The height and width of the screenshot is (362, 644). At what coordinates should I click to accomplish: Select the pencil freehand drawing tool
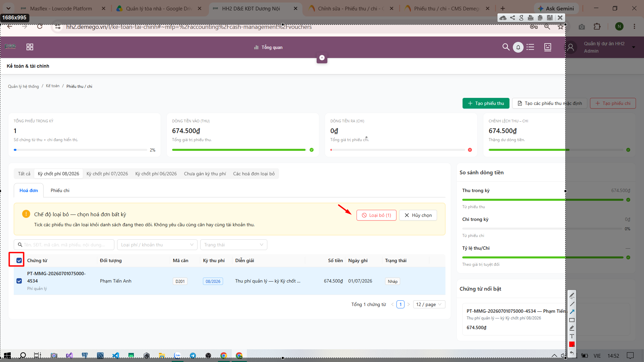pyautogui.click(x=572, y=296)
